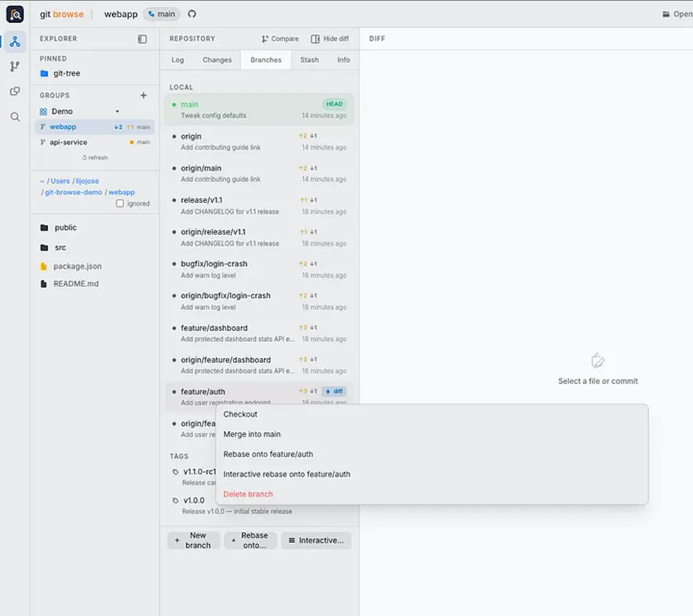Open the Stash tab
This screenshot has height=616, width=693.
pyautogui.click(x=309, y=60)
